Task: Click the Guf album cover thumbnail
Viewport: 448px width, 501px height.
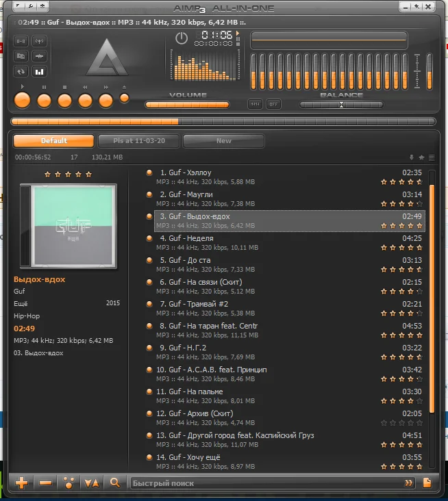Action: coord(69,226)
